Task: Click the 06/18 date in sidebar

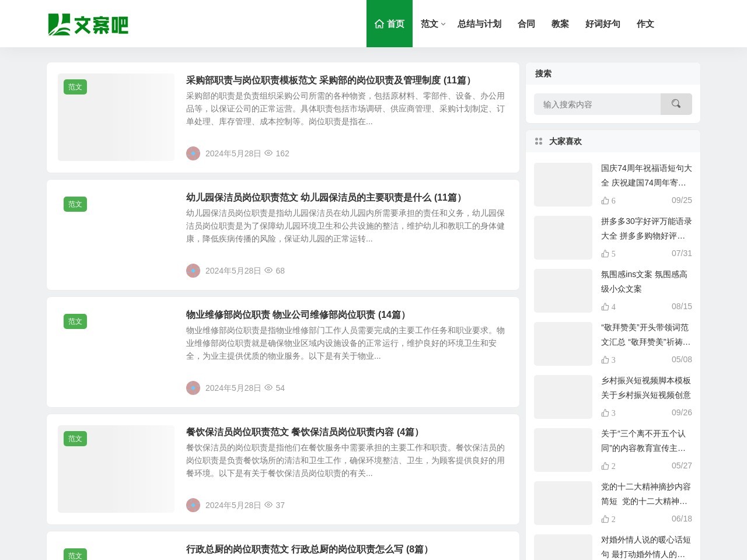Action: point(682,519)
